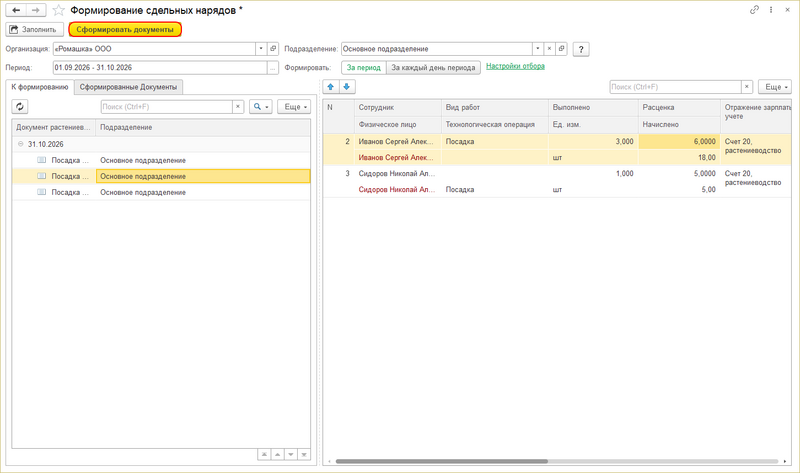This screenshot has width=800, height=473.
Task: Go back with the left arrow button
Action: (16, 10)
